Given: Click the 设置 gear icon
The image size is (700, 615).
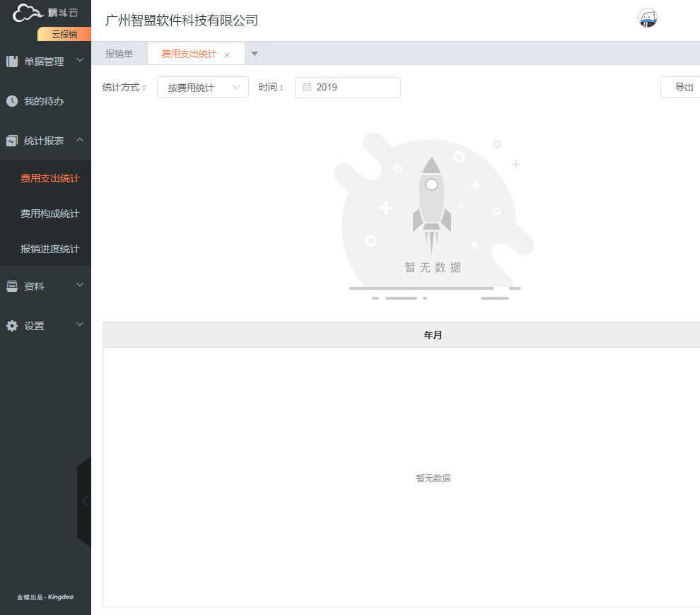Looking at the screenshot, I should (x=12, y=326).
